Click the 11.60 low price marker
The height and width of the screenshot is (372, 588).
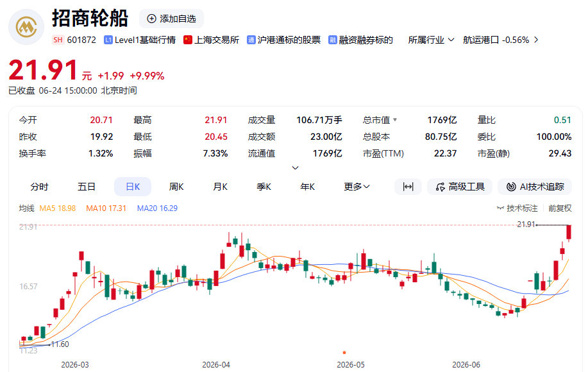tap(60, 344)
